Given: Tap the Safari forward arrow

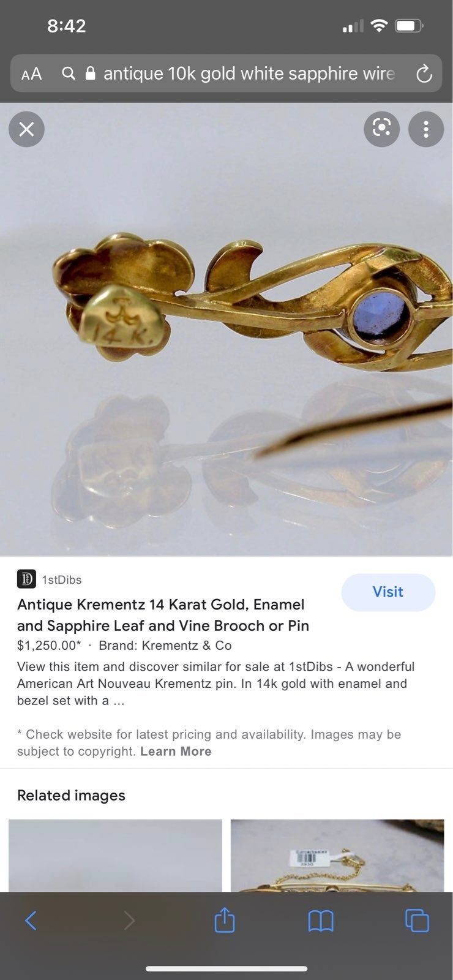Looking at the screenshot, I should pyautogui.click(x=129, y=920).
